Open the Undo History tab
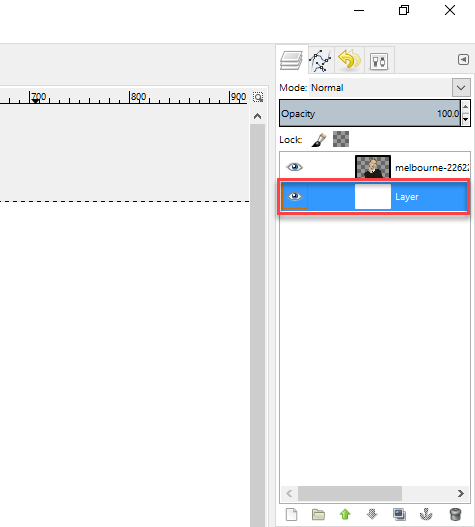 point(350,59)
